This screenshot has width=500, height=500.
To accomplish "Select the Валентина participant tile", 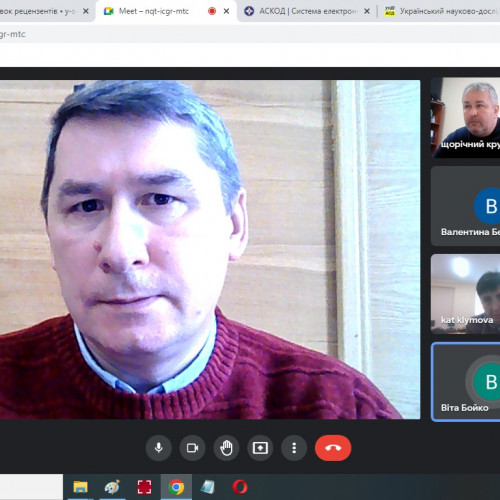I will [466, 206].
